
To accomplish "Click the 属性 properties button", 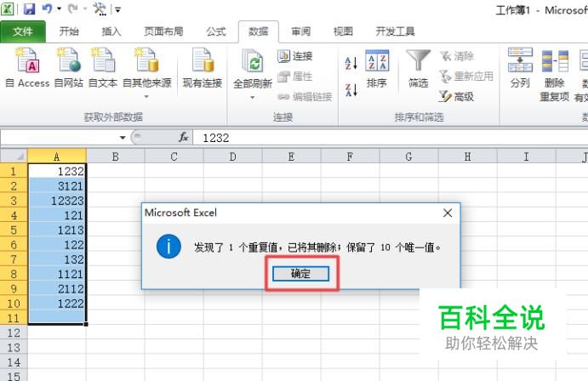I will point(294,77).
